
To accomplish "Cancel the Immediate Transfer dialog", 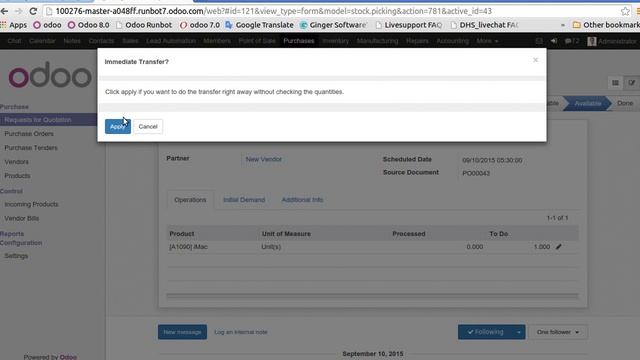I will pos(148,127).
